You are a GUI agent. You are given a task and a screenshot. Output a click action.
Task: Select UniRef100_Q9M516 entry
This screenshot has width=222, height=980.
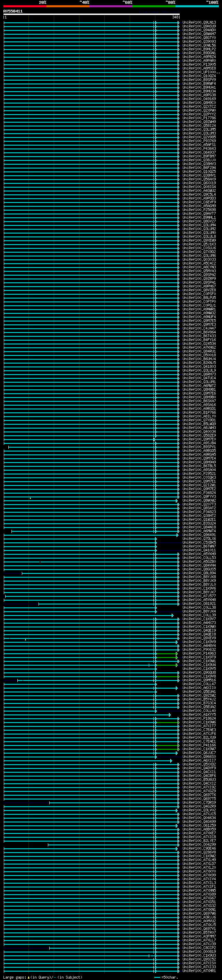coord(199,680)
